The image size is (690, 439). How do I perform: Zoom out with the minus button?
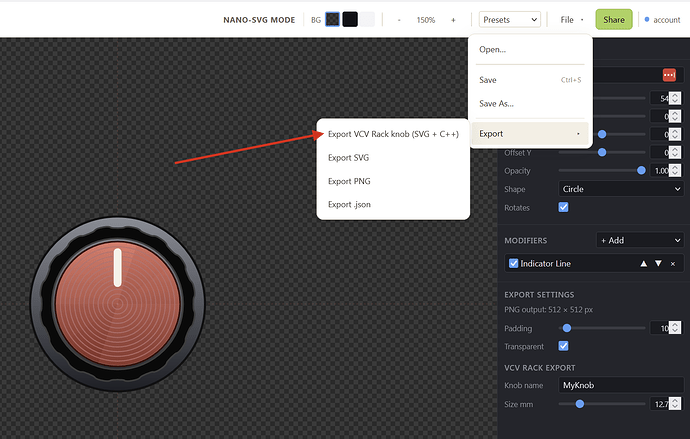tap(399, 20)
